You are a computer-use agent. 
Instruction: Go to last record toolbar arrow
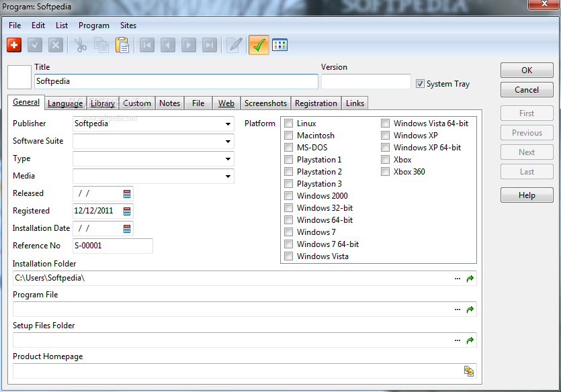pos(210,45)
